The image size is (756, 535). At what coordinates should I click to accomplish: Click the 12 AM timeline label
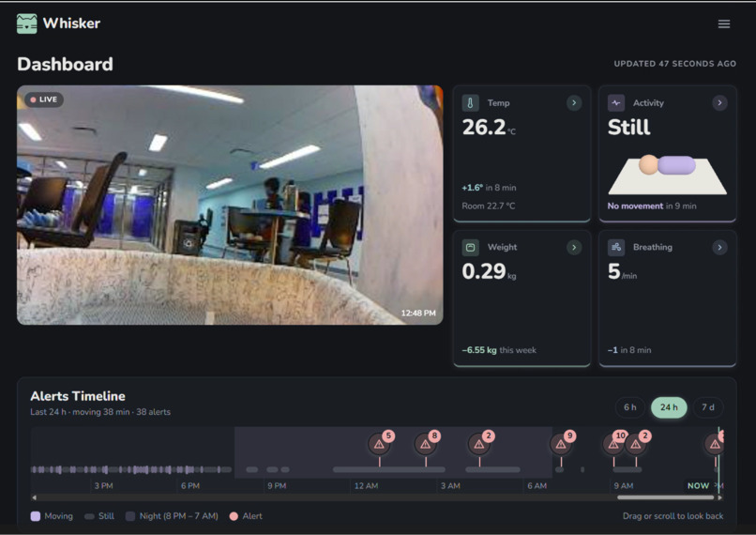[366, 486]
